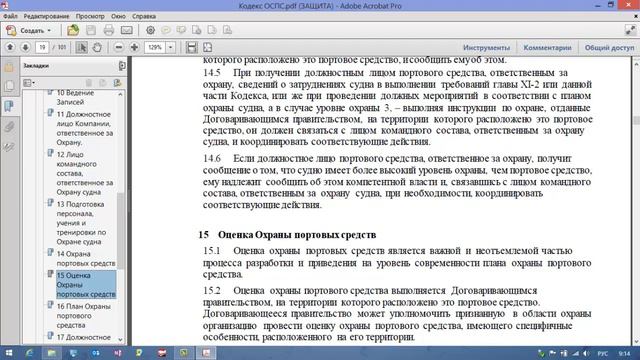This screenshot has height=360, width=640.
Task: Go to next page arrow
Action: [25, 47]
